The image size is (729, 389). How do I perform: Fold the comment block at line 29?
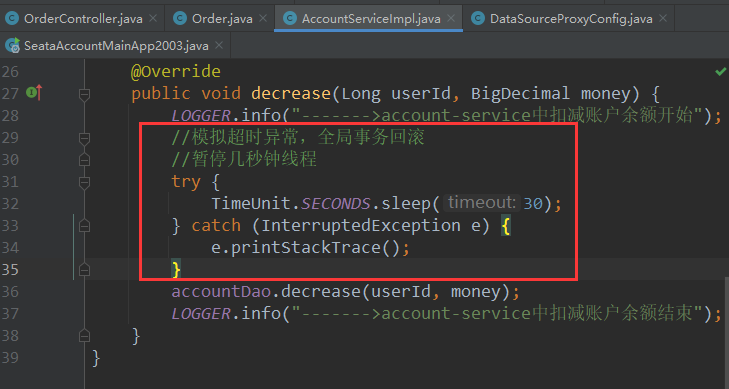tap(84, 139)
